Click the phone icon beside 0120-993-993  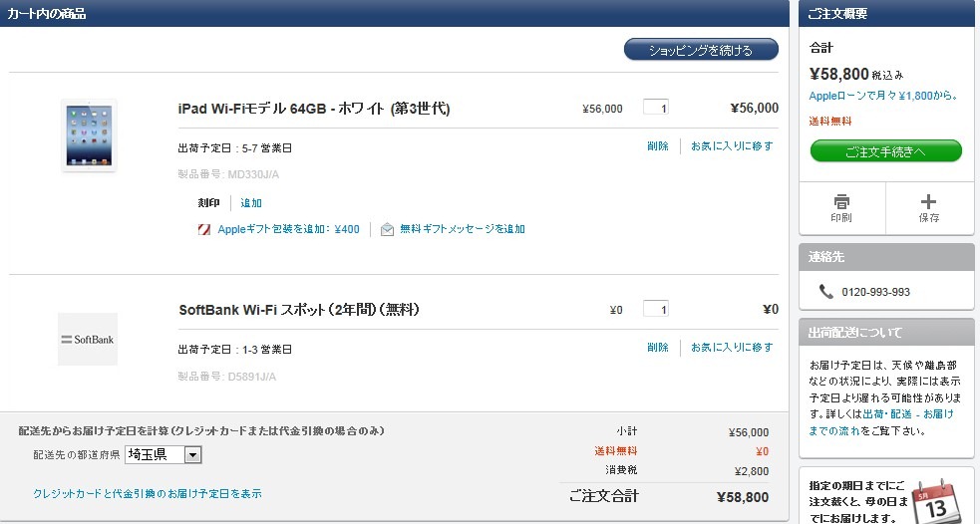(825, 291)
